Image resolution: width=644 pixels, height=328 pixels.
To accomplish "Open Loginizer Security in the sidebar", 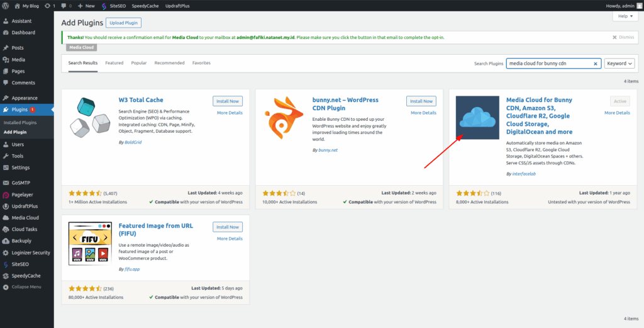I will point(31,252).
